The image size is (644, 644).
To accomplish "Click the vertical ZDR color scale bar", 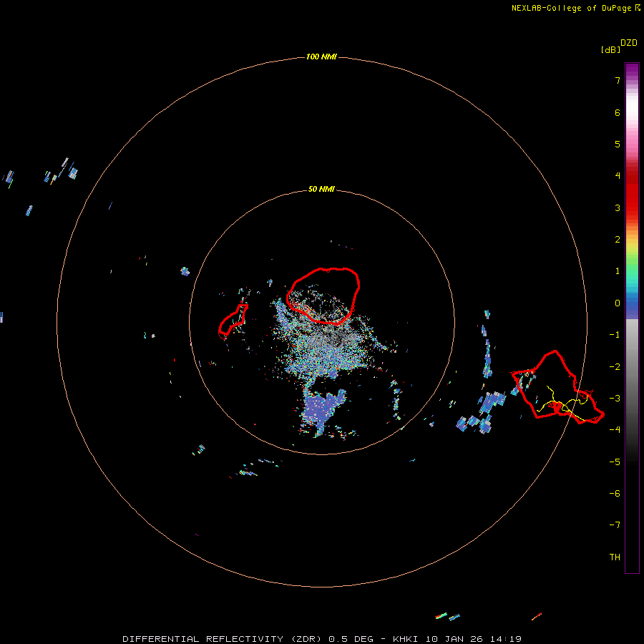I will pyautogui.click(x=632, y=318).
